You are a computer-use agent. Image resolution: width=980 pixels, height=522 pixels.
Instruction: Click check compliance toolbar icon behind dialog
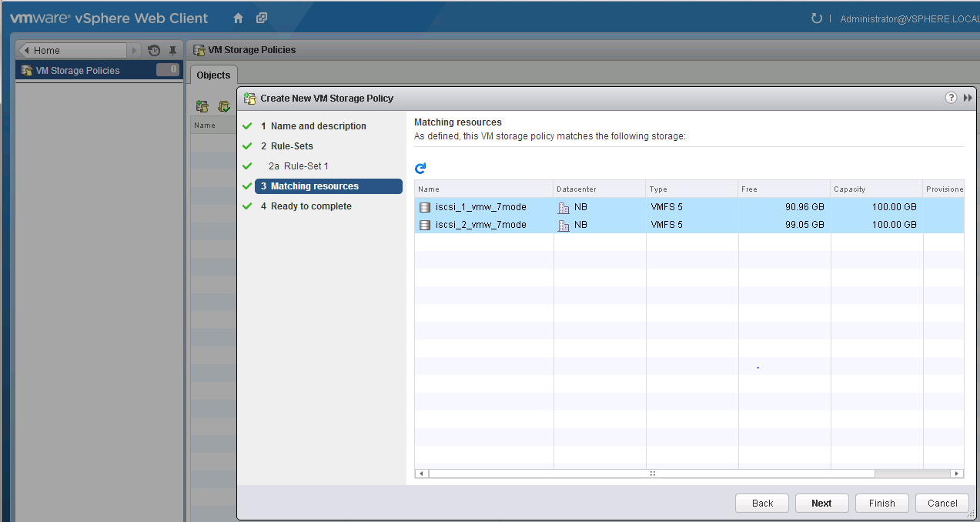tap(223, 106)
